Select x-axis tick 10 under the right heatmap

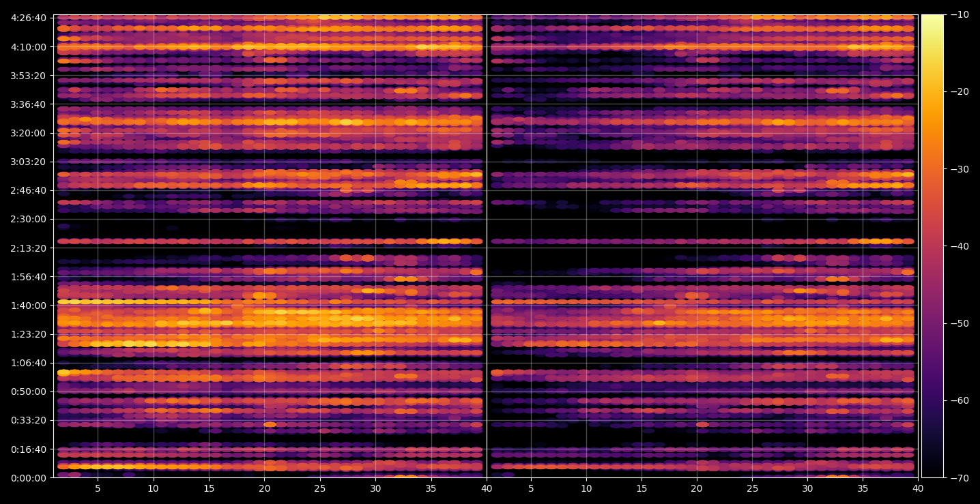586,488
